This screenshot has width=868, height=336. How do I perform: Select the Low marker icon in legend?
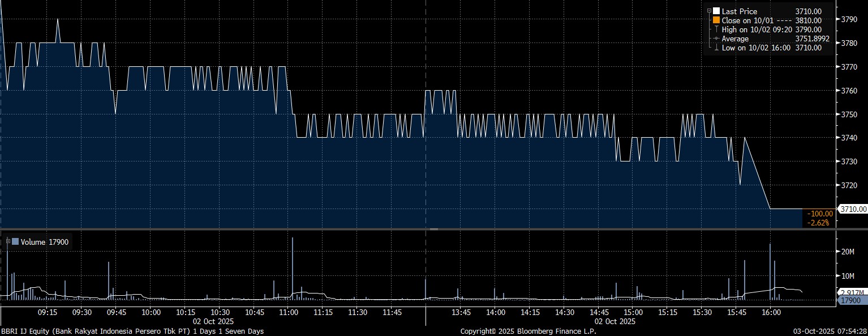click(716, 48)
